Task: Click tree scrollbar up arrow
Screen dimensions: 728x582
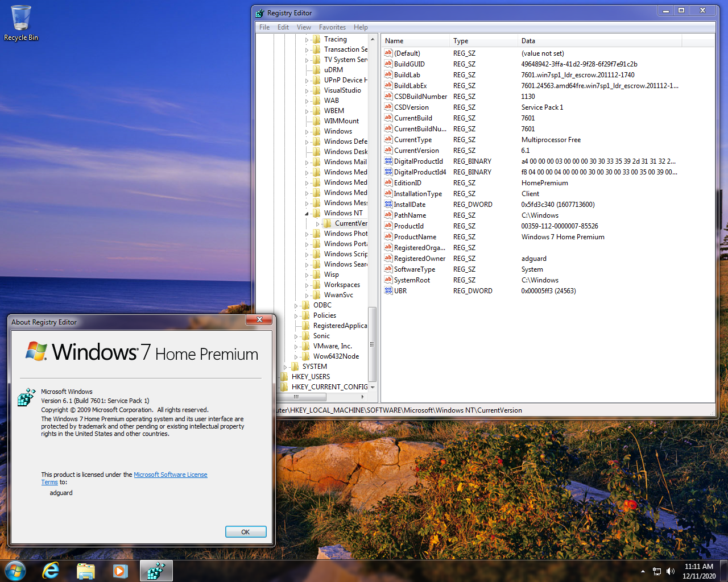Action: point(373,39)
